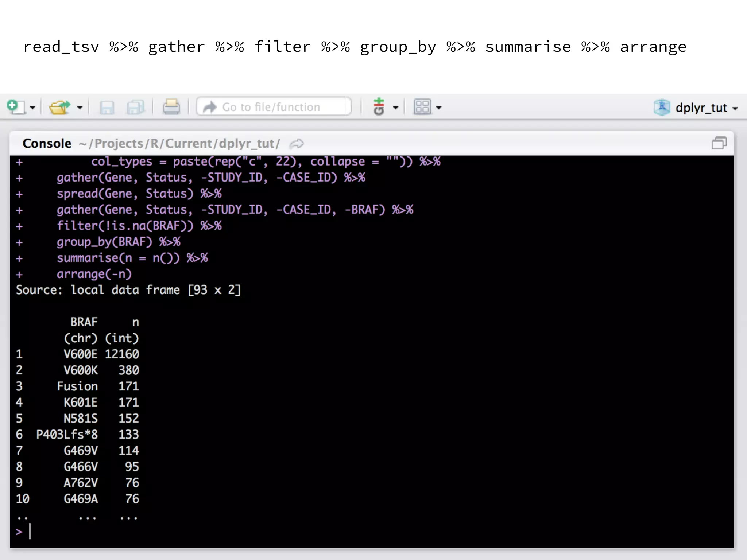Open the version control dropdown arrow
Viewport: 747px width, 560px height.
pos(396,108)
